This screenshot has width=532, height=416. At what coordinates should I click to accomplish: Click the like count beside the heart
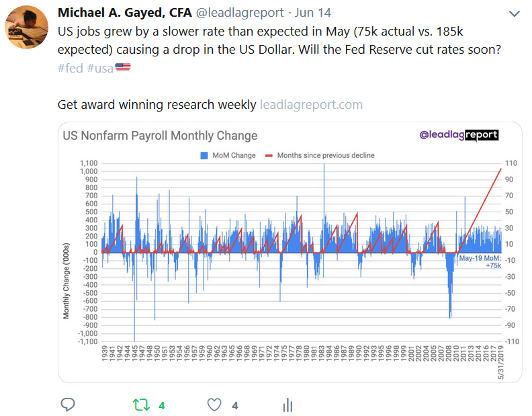click(x=234, y=405)
